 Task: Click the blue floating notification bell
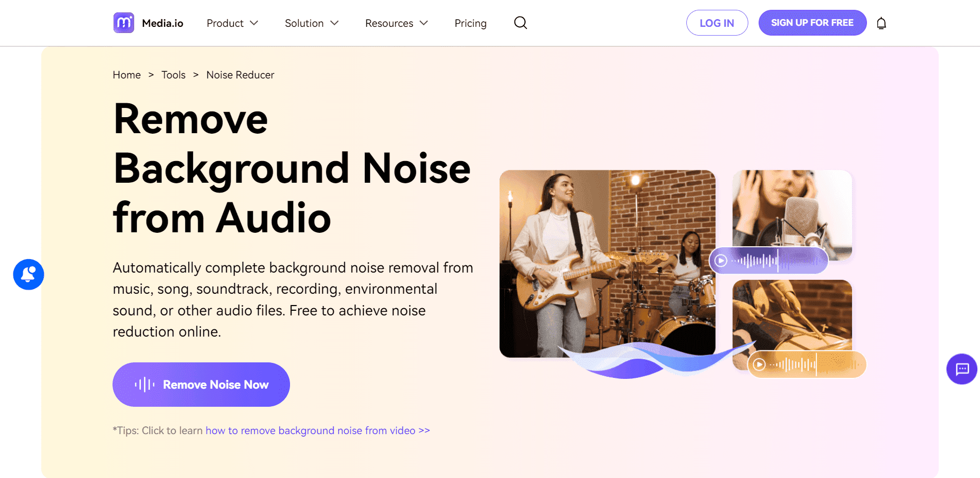[x=28, y=274]
